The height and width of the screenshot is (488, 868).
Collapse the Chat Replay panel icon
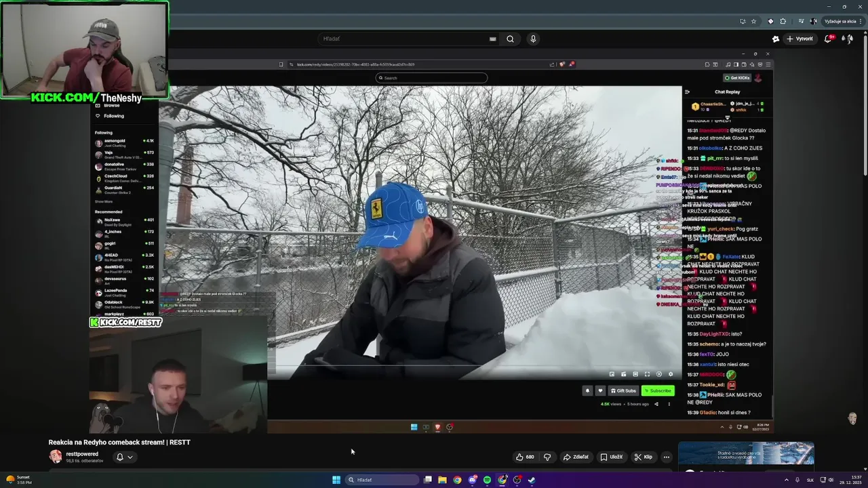coord(687,91)
